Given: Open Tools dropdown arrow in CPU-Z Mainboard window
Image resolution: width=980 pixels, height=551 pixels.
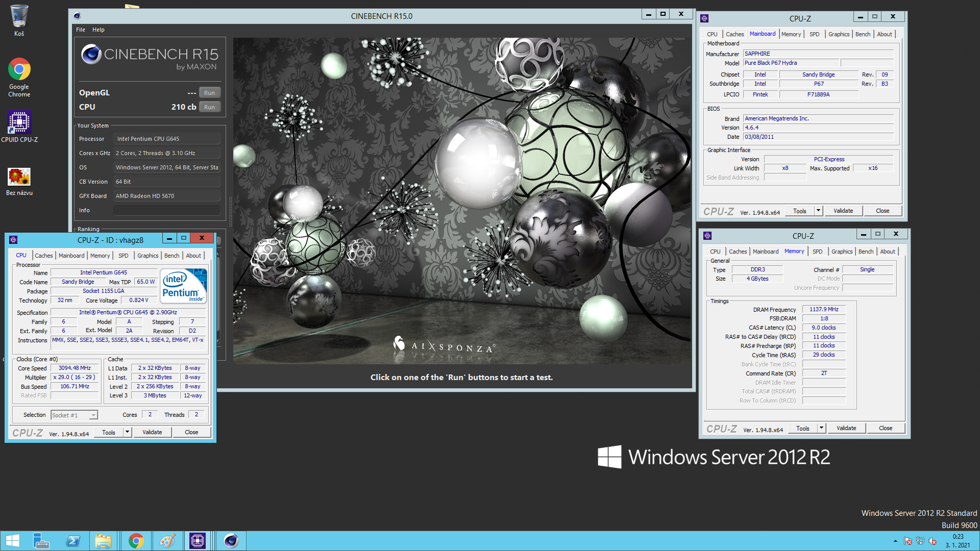Looking at the screenshot, I should click(818, 211).
